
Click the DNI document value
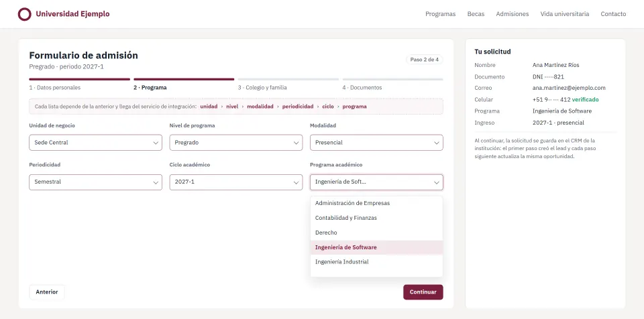pyautogui.click(x=548, y=77)
